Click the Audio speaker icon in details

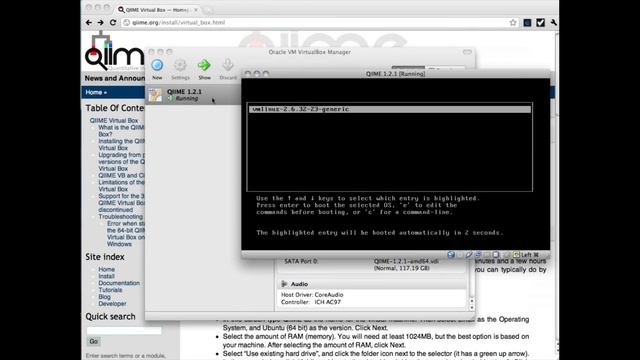(x=284, y=284)
